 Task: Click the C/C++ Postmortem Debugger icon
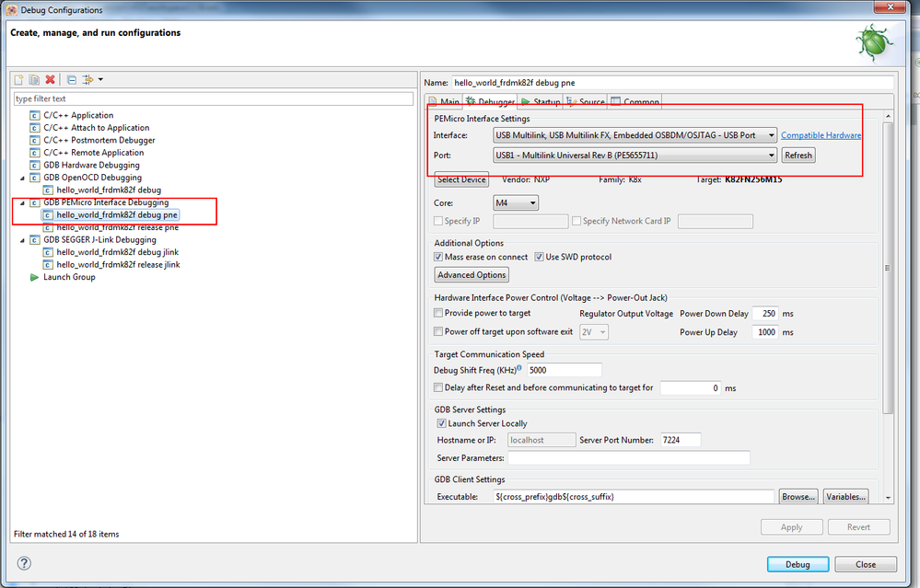click(35, 140)
